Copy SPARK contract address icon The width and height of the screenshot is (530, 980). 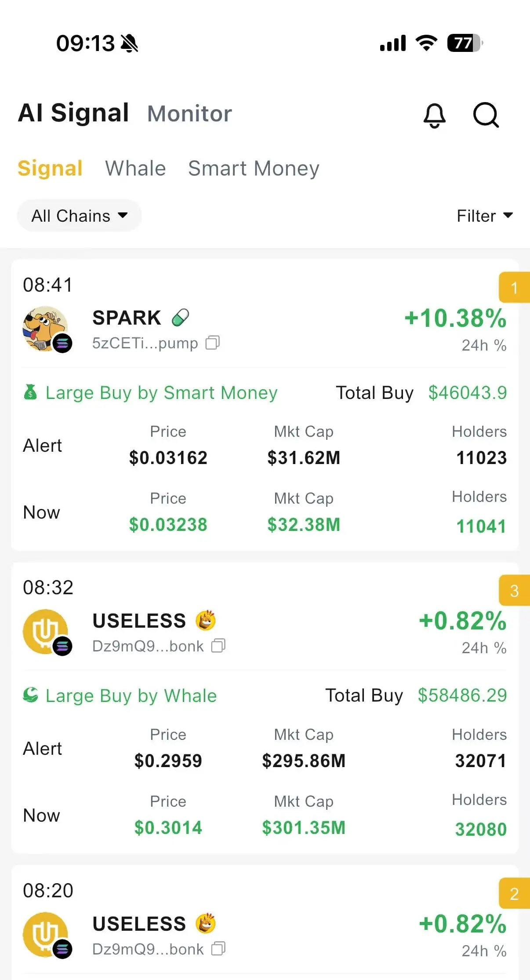213,342
